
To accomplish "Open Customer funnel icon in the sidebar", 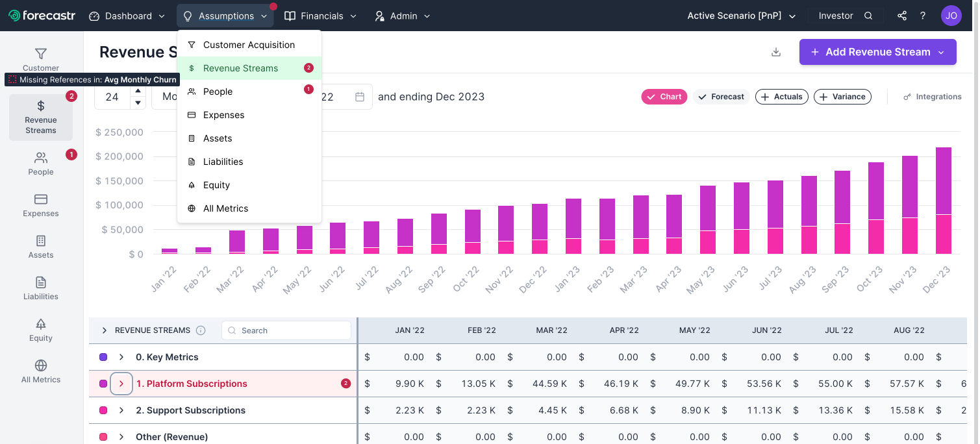I will (41, 54).
